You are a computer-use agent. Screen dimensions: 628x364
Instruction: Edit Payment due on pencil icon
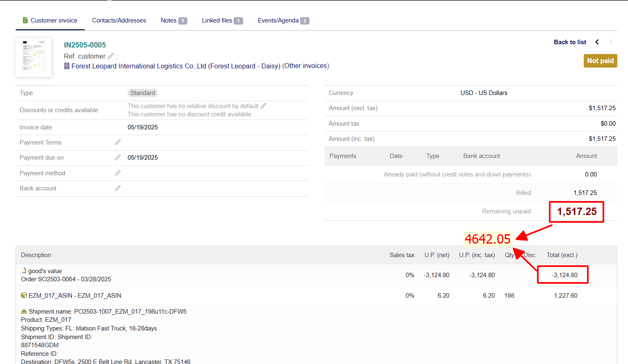[x=118, y=157]
